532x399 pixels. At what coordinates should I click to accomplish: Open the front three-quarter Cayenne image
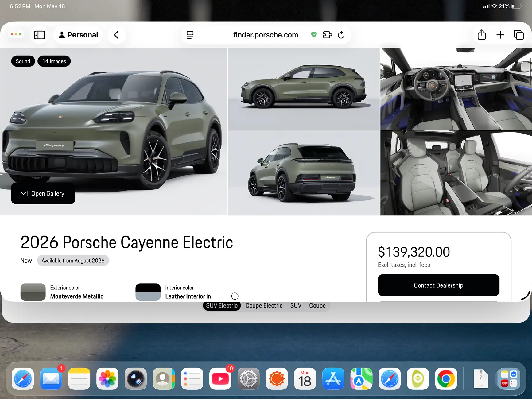click(x=114, y=132)
